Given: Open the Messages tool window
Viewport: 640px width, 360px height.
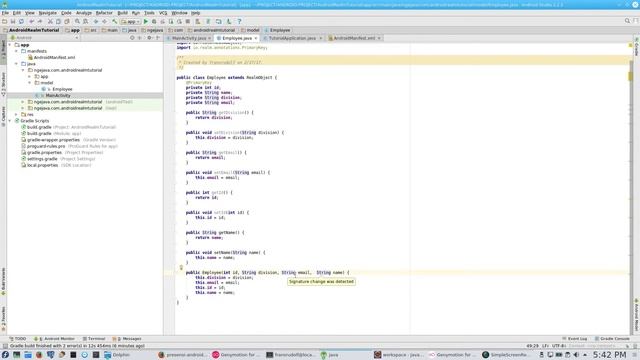Looking at the screenshot, I should click(x=127, y=339).
